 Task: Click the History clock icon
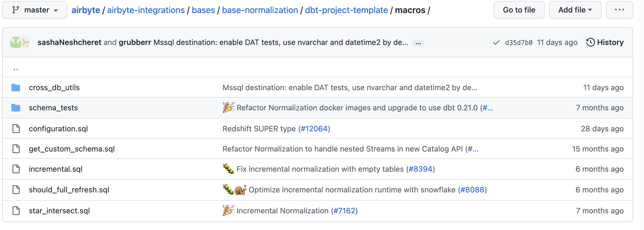(590, 42)
